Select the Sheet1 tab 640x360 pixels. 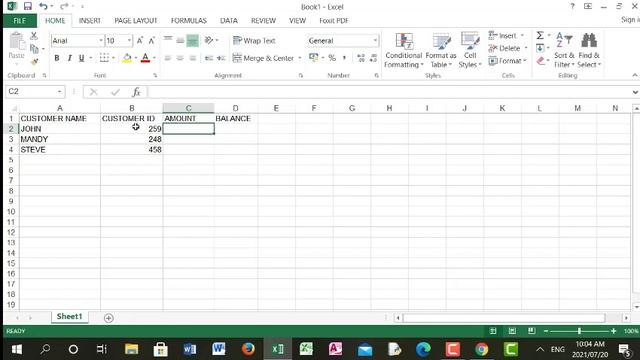click(69, 317)
